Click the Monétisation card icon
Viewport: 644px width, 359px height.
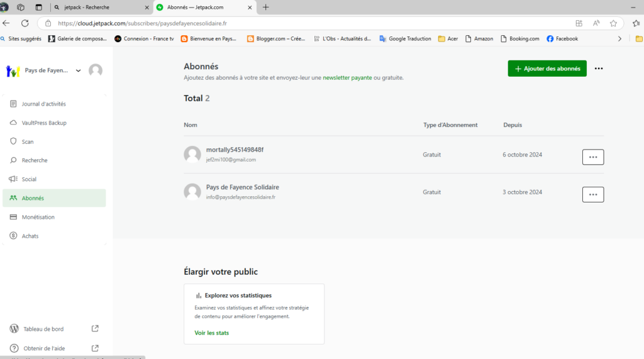tap(13, 217)
